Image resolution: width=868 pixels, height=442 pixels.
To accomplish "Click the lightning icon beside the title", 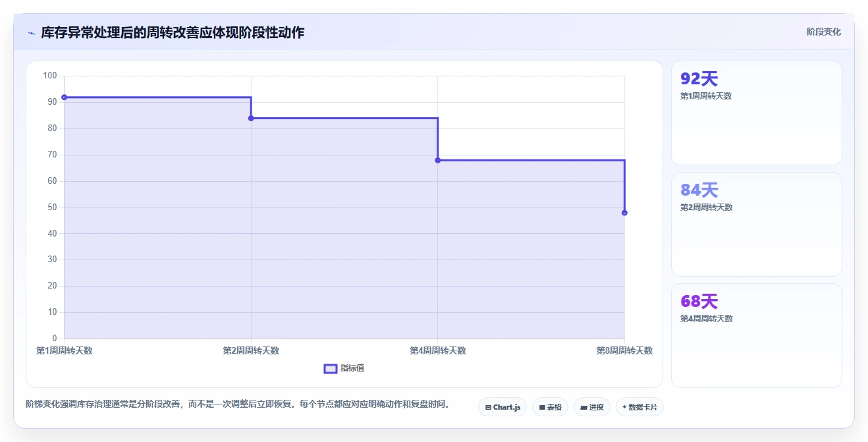I will tap(31, 33).
